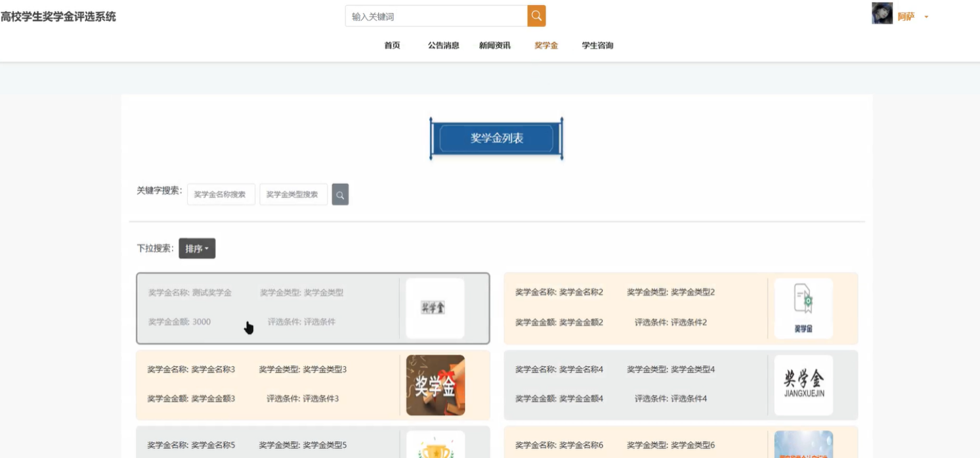Open the 测试奖学金 card image
The width and height of the screenshot is (980, 458).
pos(435,308)
